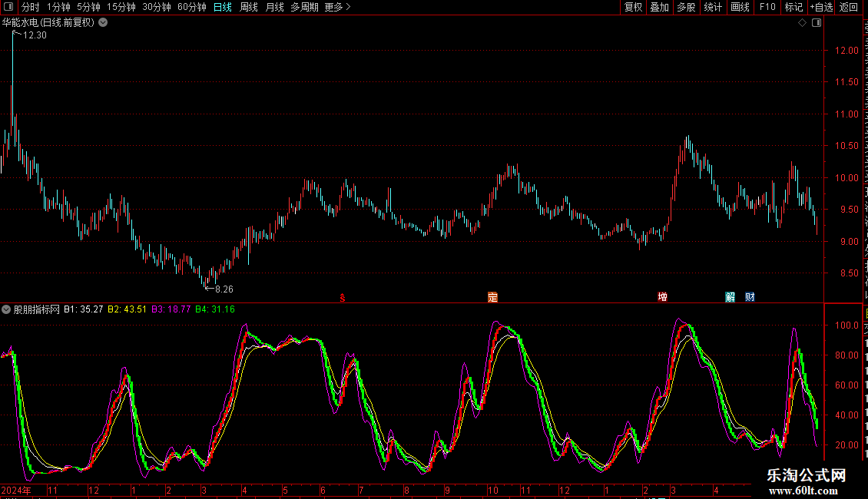Click the B3: 18.77 indicator value
The height and width of the screenshot is (499, 868).
coord(171,309)
